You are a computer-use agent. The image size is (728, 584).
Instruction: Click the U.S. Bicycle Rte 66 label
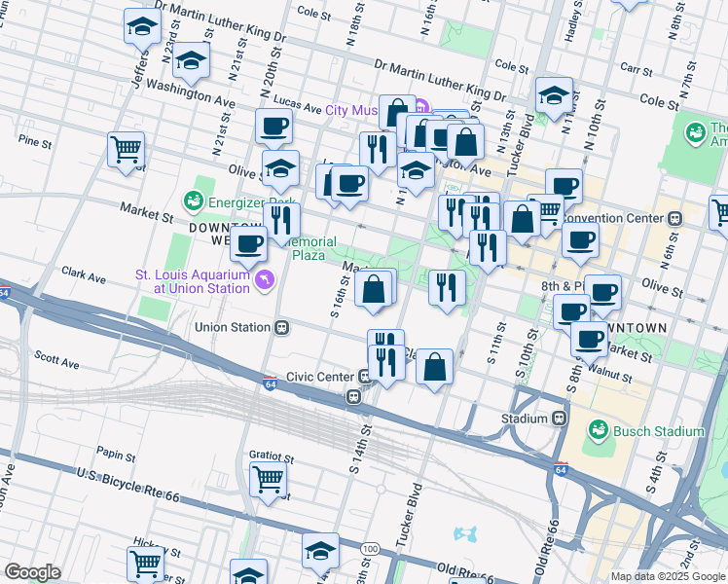pyautogui.click(x=127, y=485)
